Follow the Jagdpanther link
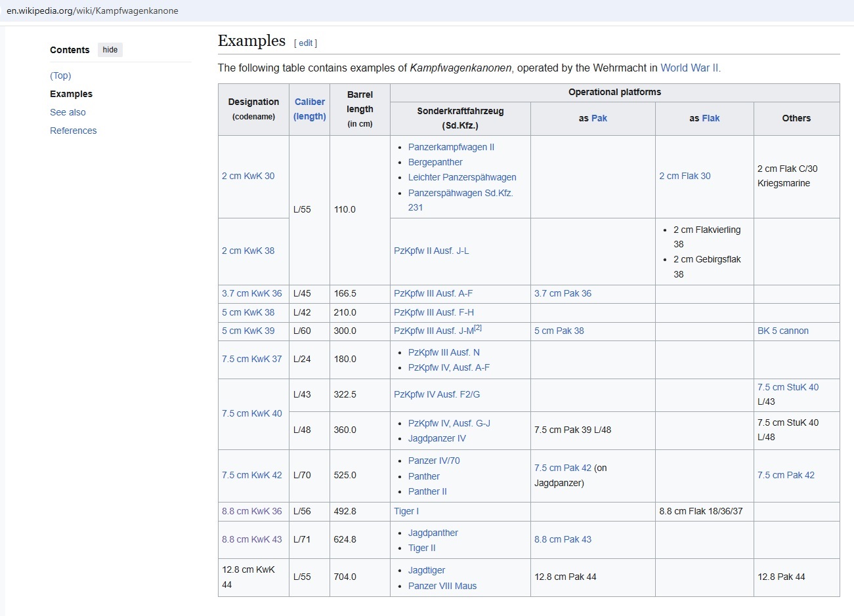The image size is (854, 616). pyautogui.click(x=433, y=533)
